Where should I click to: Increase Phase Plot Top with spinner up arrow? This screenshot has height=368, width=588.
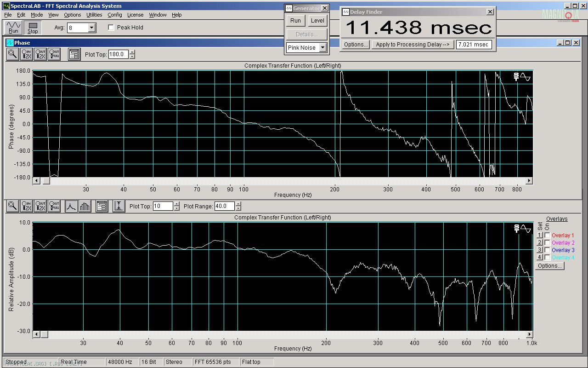pyautogui.click(x=132, y=52)
